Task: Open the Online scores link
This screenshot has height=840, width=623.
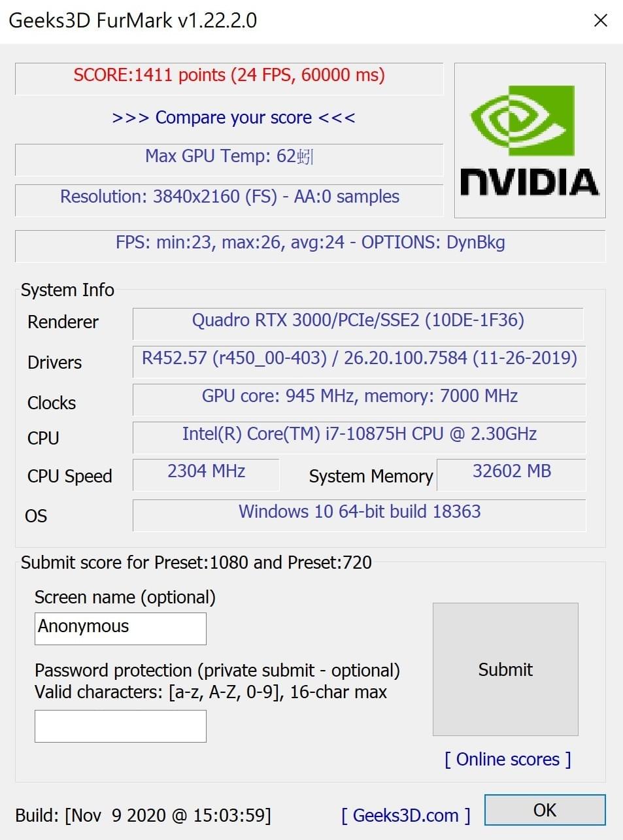Action: pyautogui.click(x=508, y=760)
